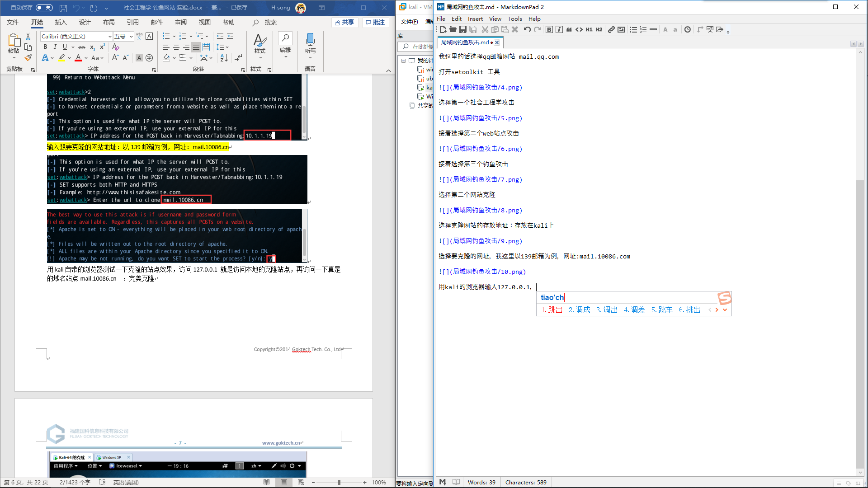The image size is (868, 488).
Task: Apply H1 heading in MarkdownPad
Action: coord(589,29)
